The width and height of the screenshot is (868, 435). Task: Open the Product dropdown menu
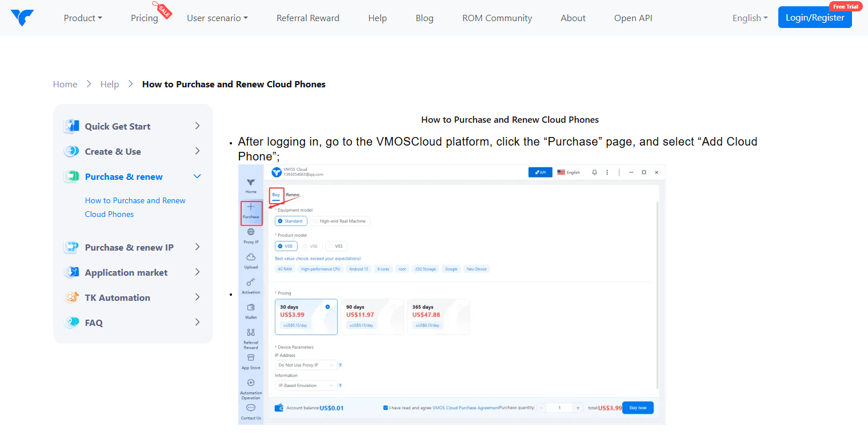point(83,18)
